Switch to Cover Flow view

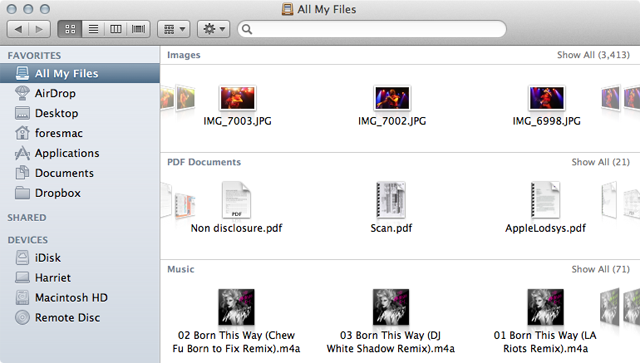pyautogui.click(x=138, y=29)
